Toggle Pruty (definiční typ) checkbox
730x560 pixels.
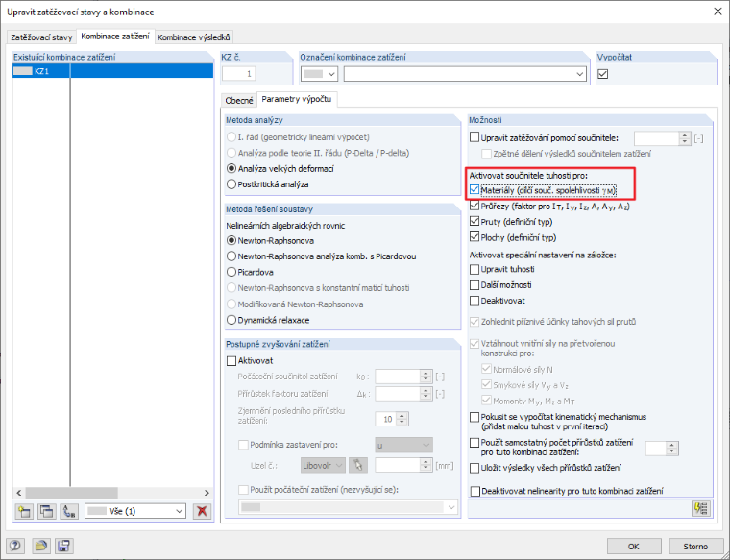tap(474, 221)
